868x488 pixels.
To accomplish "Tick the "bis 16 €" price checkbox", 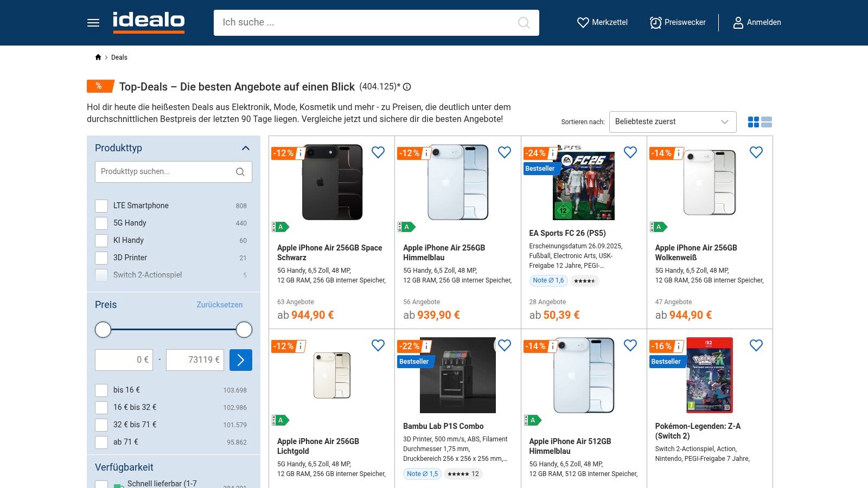I will click(101, 390).
